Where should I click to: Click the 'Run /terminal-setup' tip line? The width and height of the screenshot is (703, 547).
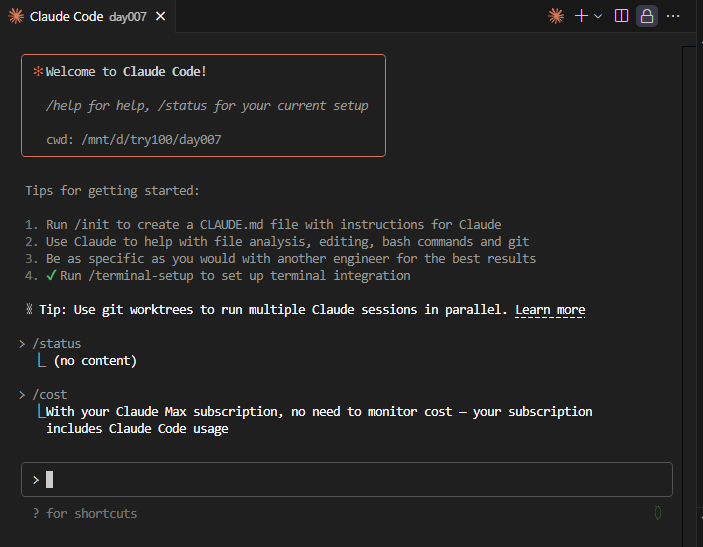click(235, 276)
